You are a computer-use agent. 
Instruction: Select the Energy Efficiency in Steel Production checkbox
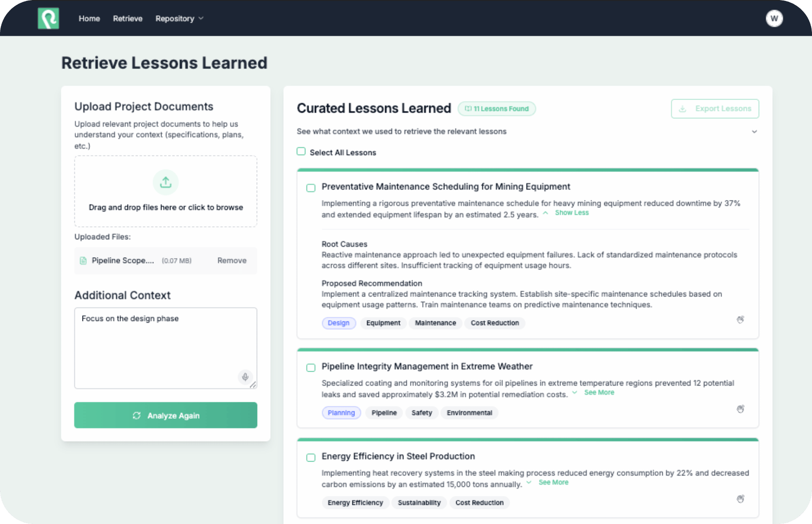coord(311,458)
